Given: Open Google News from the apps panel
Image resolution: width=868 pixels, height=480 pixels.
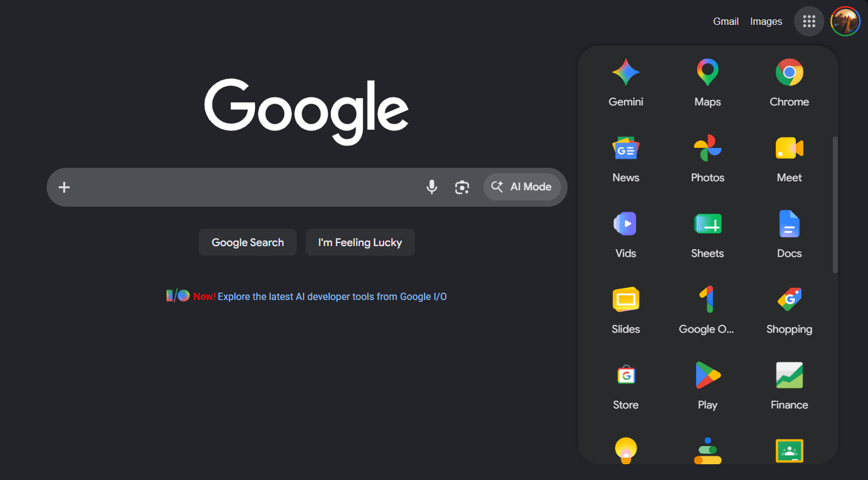Looking at the screenshot, I should click(626, 159).
